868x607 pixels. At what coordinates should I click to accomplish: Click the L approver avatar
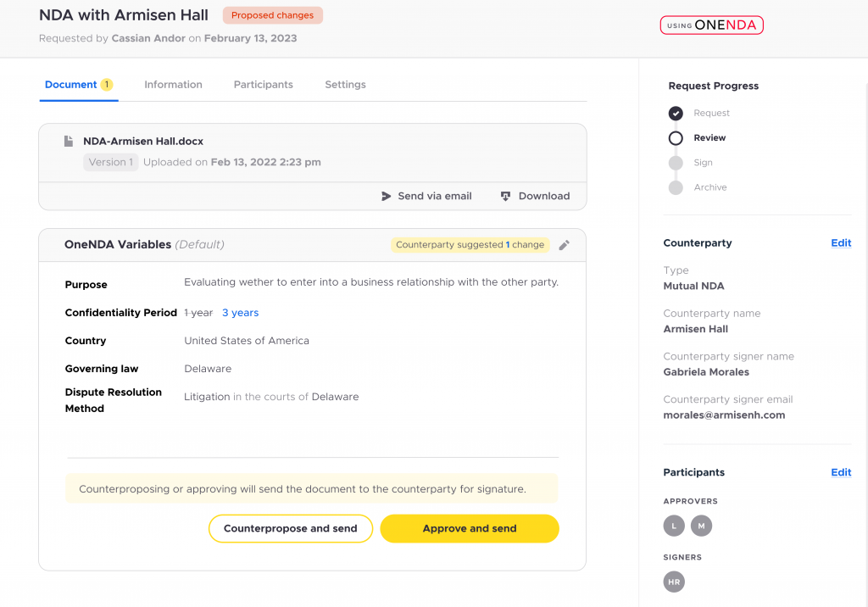click(x=674, y=526)
